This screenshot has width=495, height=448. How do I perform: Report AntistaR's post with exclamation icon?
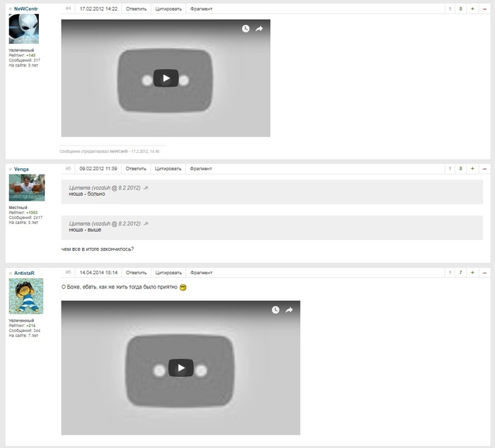(x=450, y=273)
